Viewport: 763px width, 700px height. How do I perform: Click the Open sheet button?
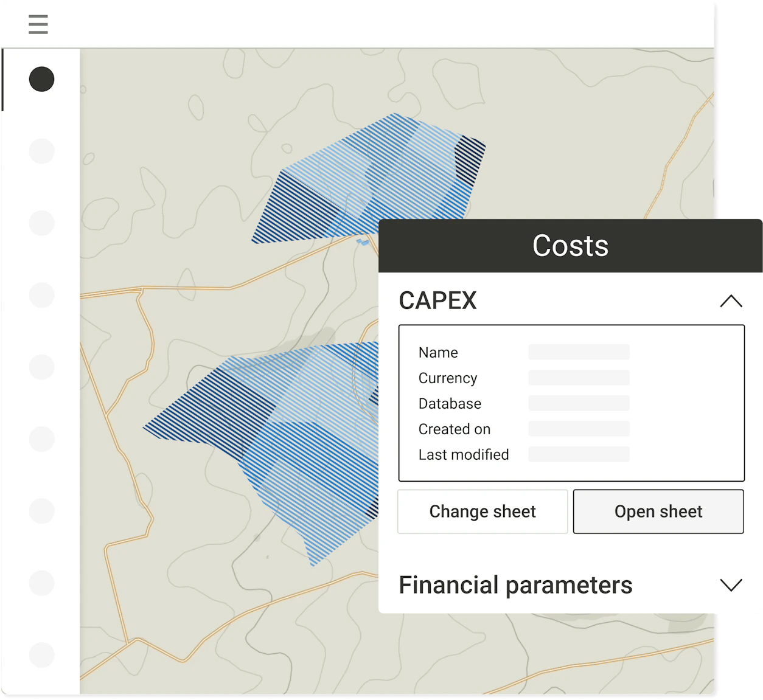(x=658, y=511)
